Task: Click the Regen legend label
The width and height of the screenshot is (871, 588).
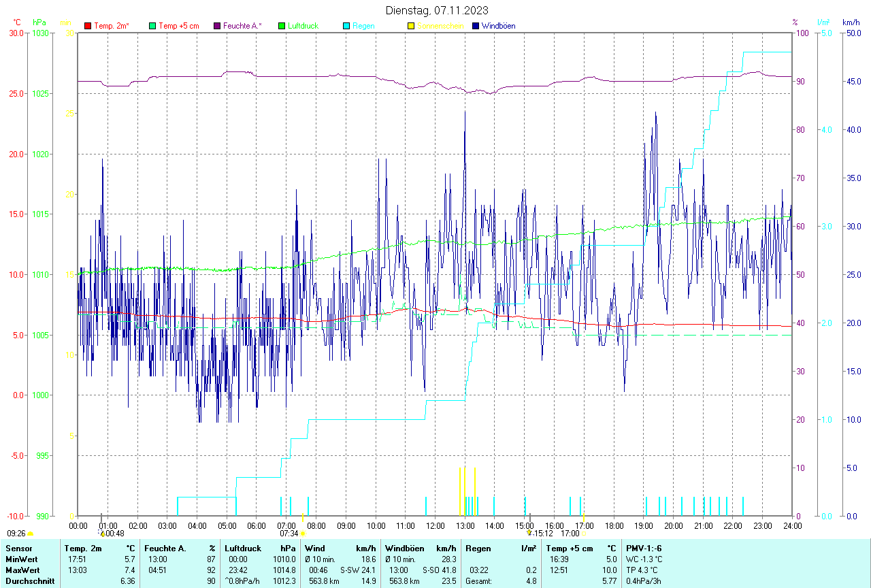Action: click(363, 26)
